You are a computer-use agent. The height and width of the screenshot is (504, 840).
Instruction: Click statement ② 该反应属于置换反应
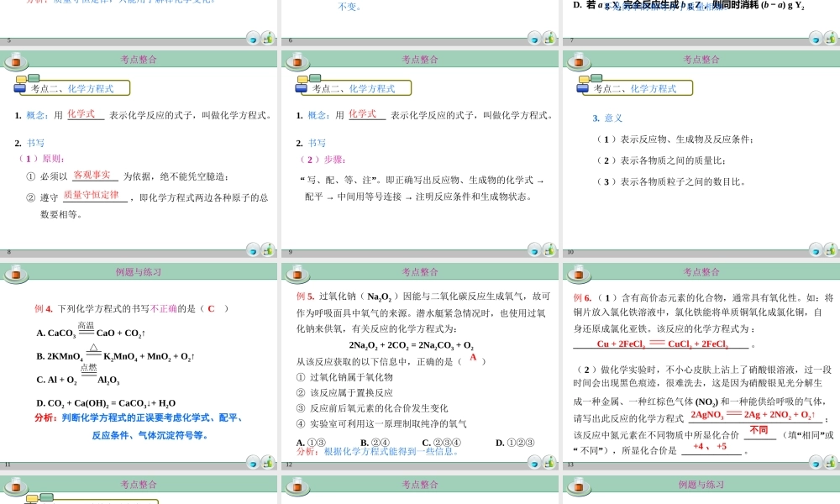tap(344, 393)
